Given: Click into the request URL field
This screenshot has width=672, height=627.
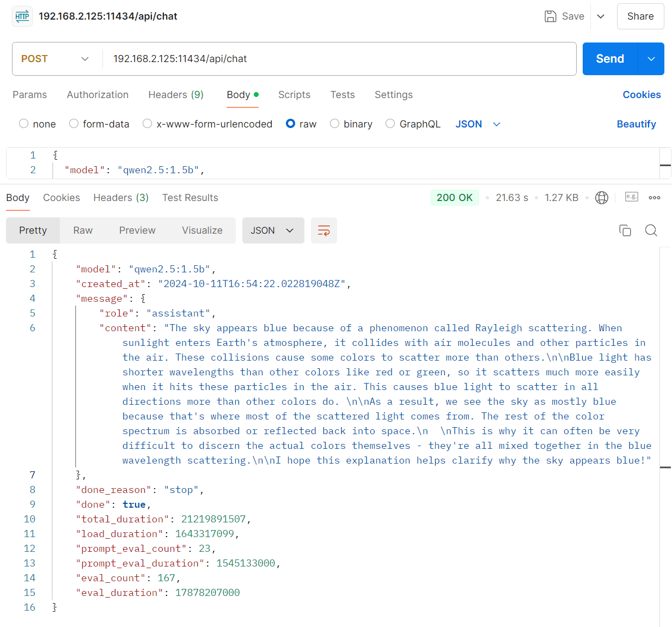Looking at the screenshot, I should (x=338, y=59).
